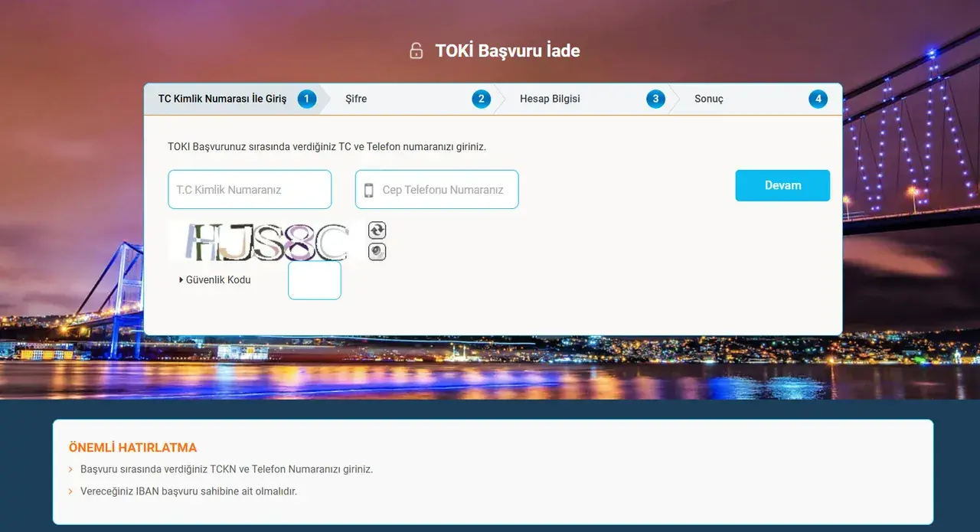
Task: Open the Hesap Bilgisi step tab
Action: pyautogui.click(x=550, y=99)
